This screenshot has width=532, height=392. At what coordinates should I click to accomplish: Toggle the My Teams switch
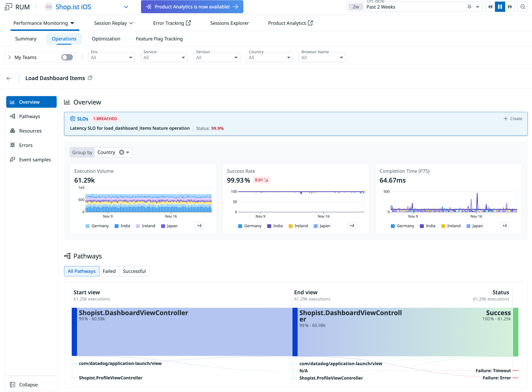point(67,57)
